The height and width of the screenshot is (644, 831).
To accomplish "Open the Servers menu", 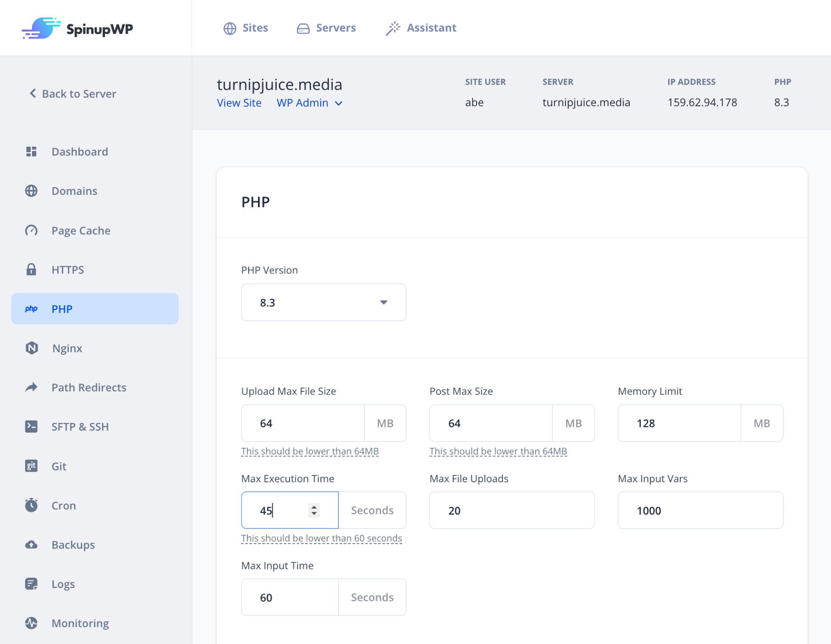I will pyautogui.click(x=326, y=28).
